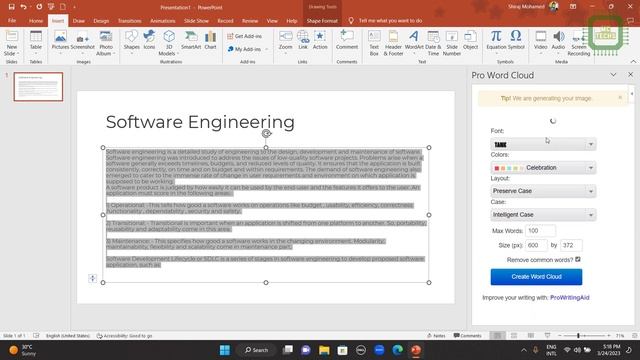Insert a Comment from the ribbon

[347, 41]
